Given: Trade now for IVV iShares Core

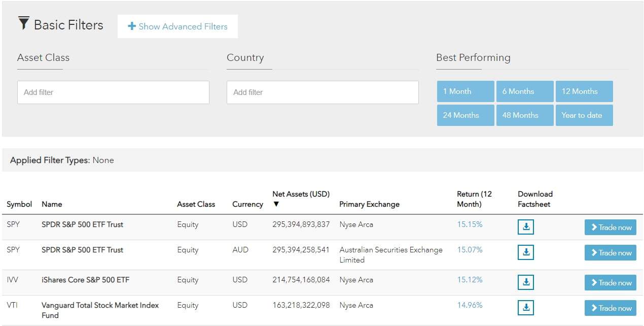Looking at the screenshot, I should point(611,283).
